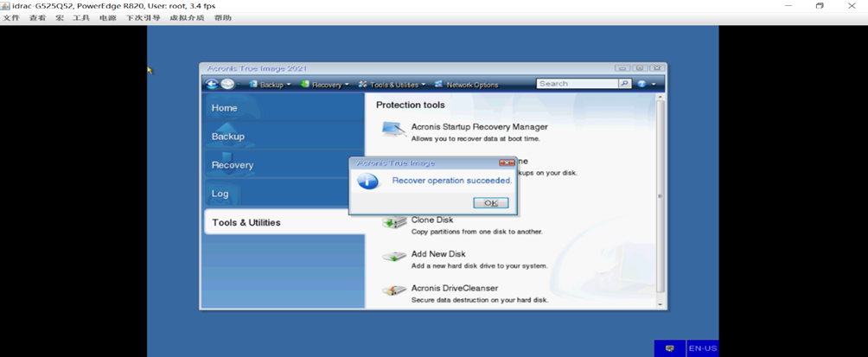Maximize the Acronis True Image 2021 window
The width and height of the screenshot is (868, 357).
[640, 68]
